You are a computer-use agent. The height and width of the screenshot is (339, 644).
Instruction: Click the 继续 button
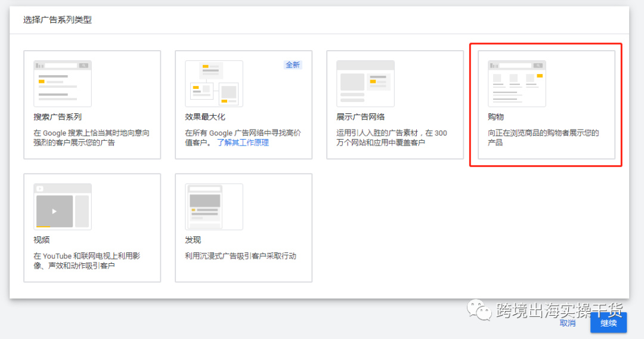click(608, 323)
